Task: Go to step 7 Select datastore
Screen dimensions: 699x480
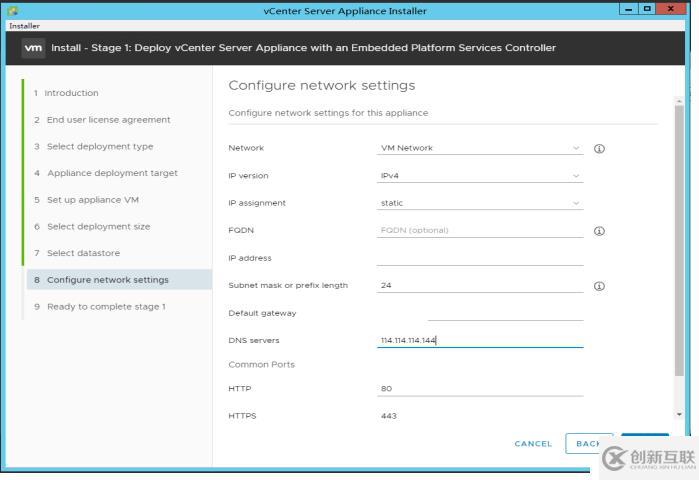Action: pos(77,253)
